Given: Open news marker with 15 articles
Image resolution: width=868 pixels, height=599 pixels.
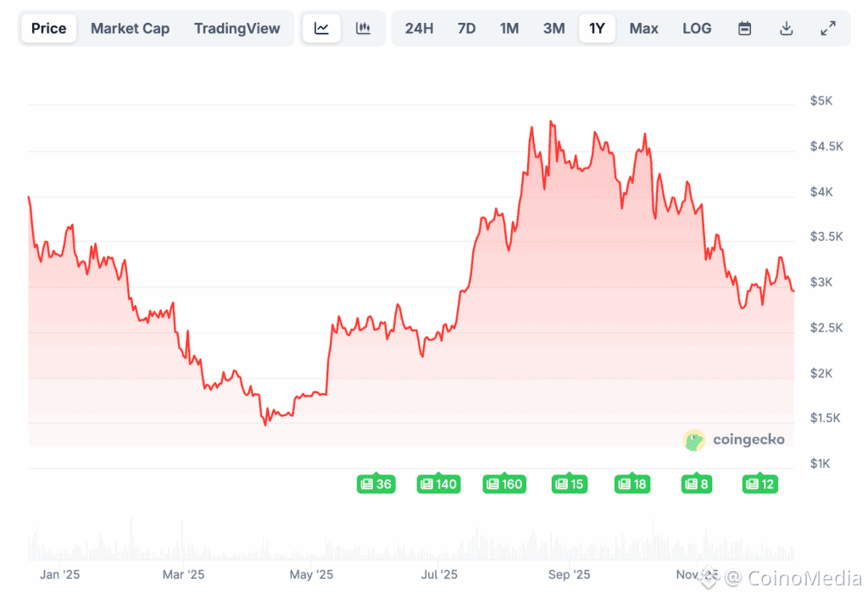Looking at the screenshot, I should tap(570, 484).
